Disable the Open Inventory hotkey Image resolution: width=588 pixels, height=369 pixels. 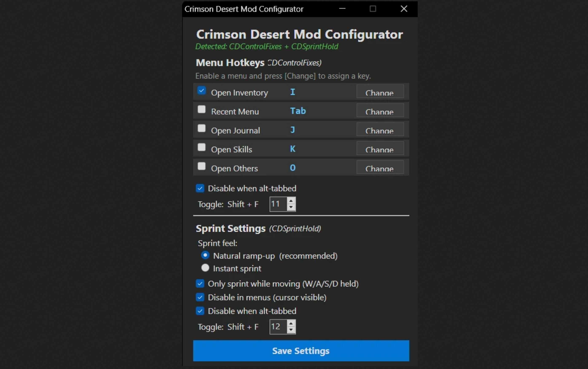pyautogui.click(x=202, y=91)
